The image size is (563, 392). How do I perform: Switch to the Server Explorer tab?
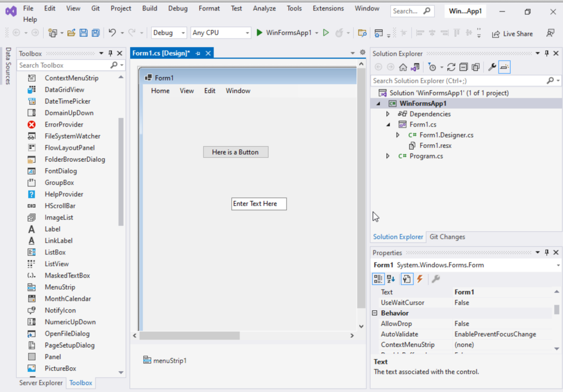(x=41, y=383)
